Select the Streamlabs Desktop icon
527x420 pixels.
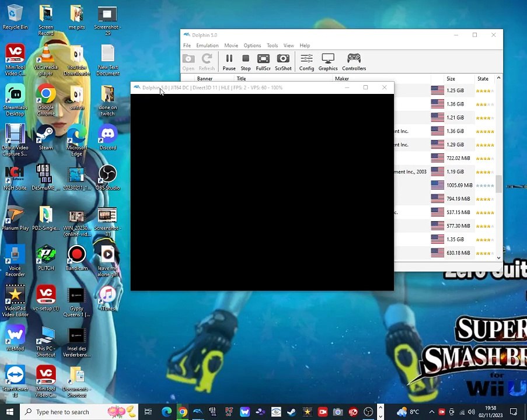[x=15, y=100]
